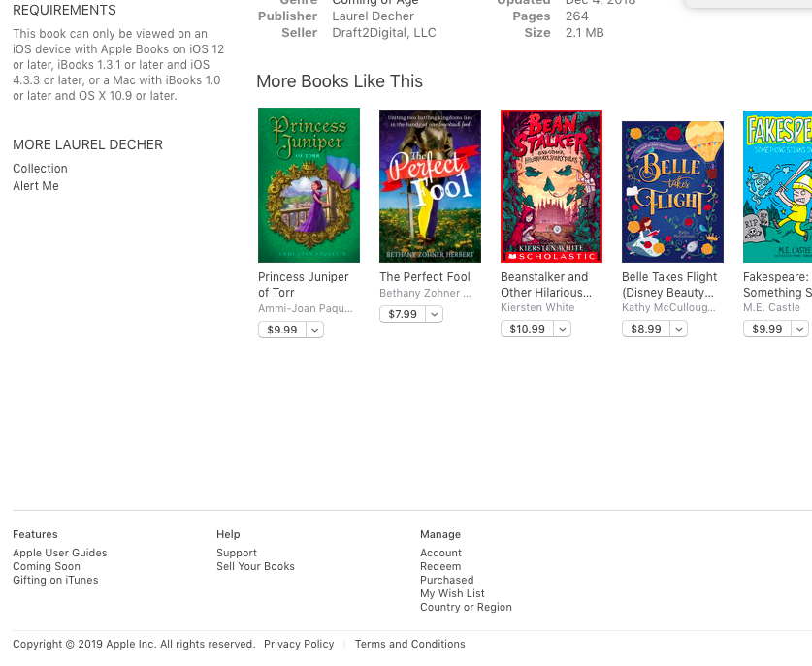Open Sell Your Books link

click(255, 566)
